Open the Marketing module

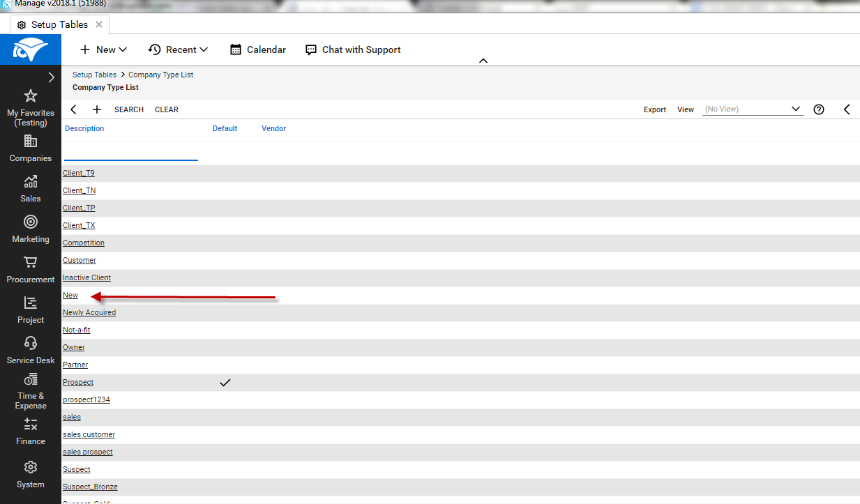[x=31, y=229]
